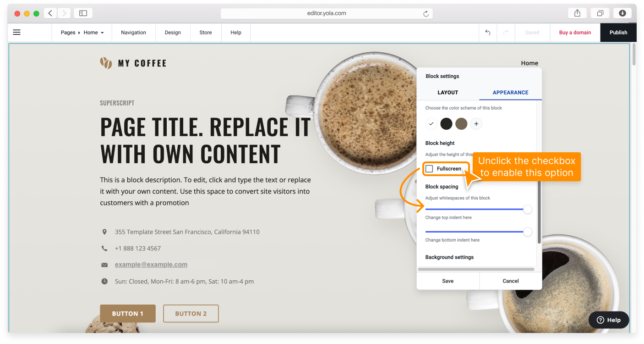644x344 pixels.
Task: Click the page vertical scrollbar
Action: pyautogui.click(x=634, y=54)
